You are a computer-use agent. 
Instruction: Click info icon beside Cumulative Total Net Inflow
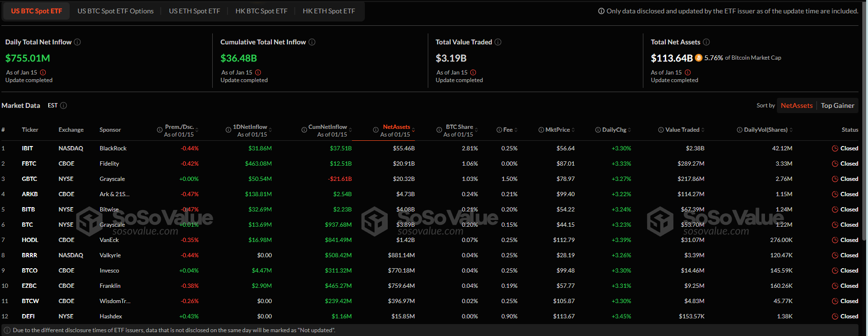tap(312, 42)
